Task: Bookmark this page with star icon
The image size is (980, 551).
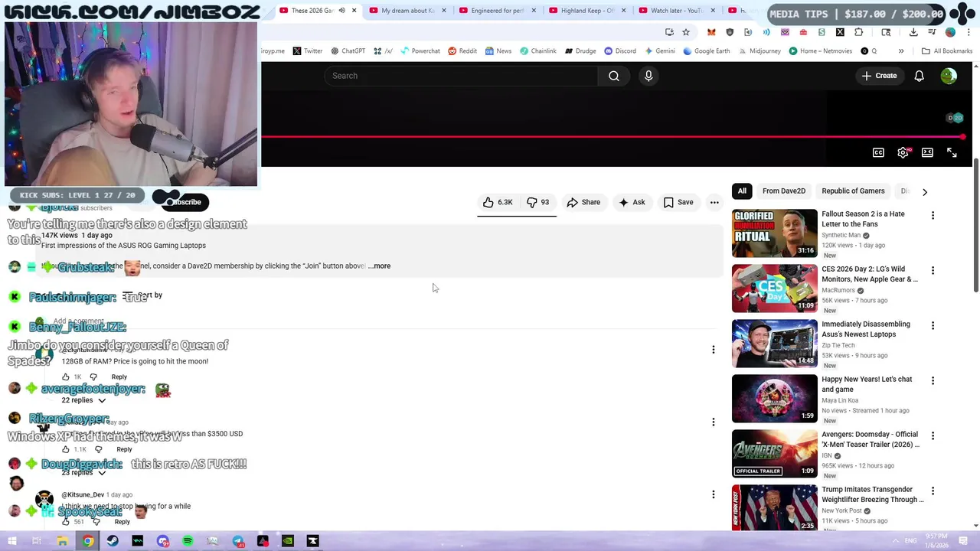Action: (x=686, y=32)
